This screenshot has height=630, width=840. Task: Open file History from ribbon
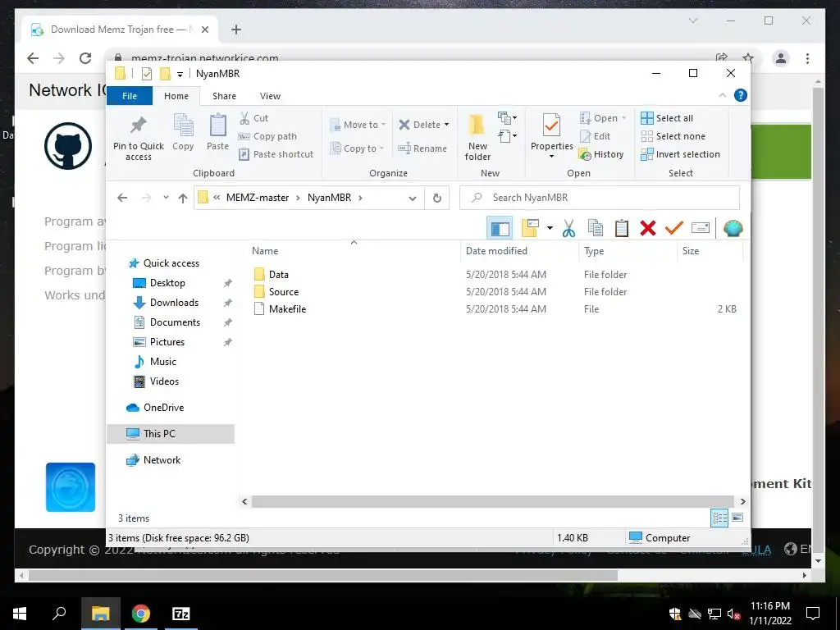(601, 154)
